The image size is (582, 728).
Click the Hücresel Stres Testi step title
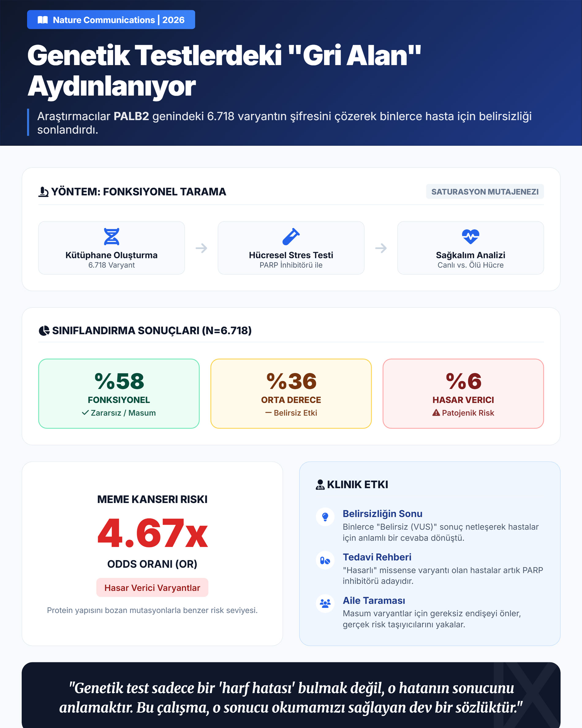291,255
